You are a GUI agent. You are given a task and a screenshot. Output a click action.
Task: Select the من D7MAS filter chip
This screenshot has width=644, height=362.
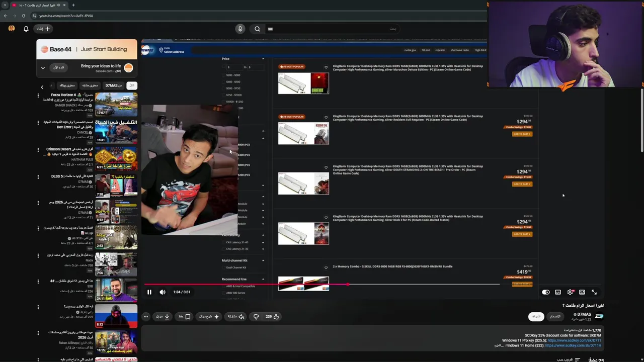click(113, 85)
